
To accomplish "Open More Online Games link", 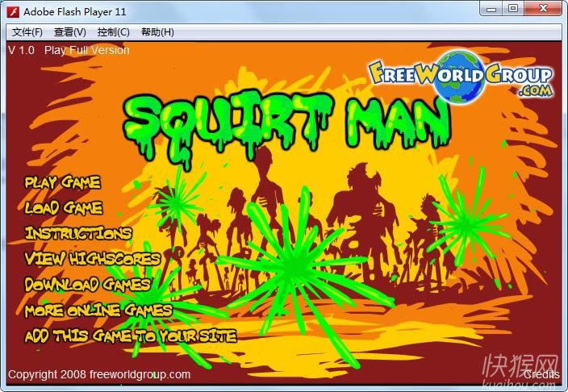I will pyautogui.click(x=98, y=310).
